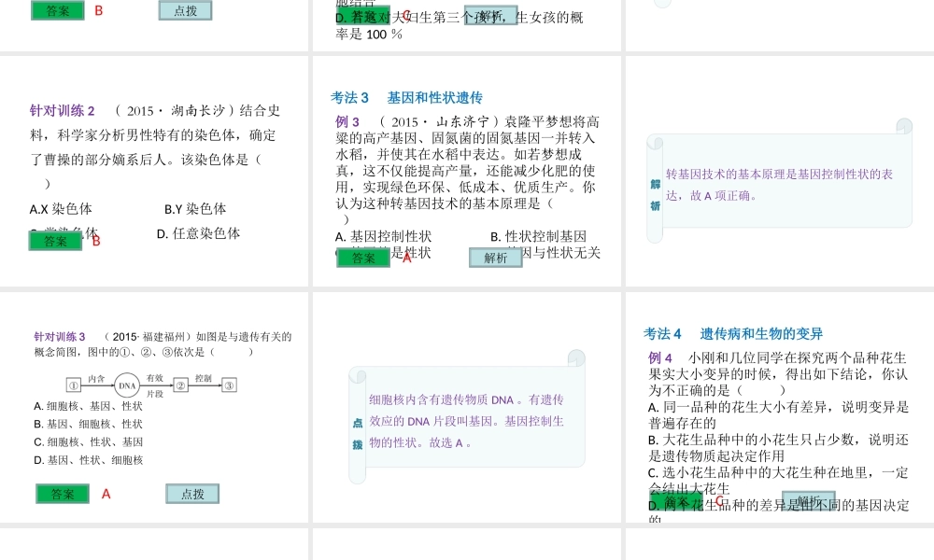Click the ② box in the concept diagram
Image resolution: width=934 pixels, height=560 pixels.
point(180,385)
